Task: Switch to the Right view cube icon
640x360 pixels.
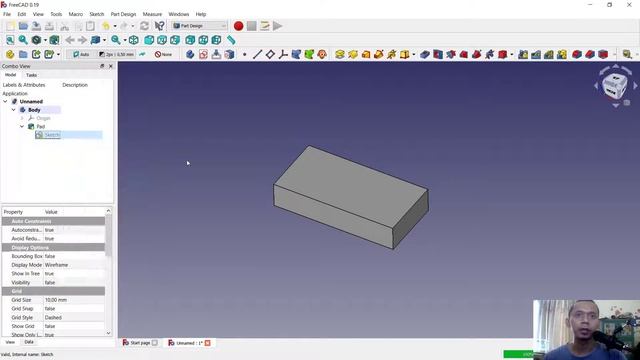Action: (175, 40)
